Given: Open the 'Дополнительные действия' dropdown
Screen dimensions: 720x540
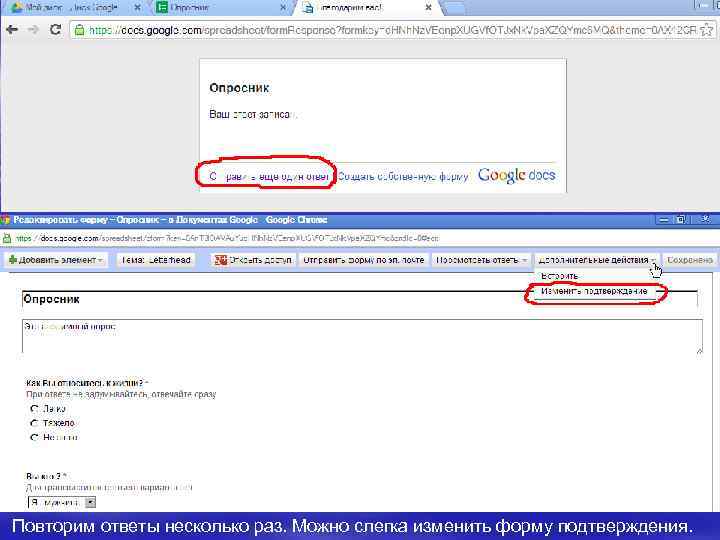Looking at the screenshot, I should [x=597, y=260].
